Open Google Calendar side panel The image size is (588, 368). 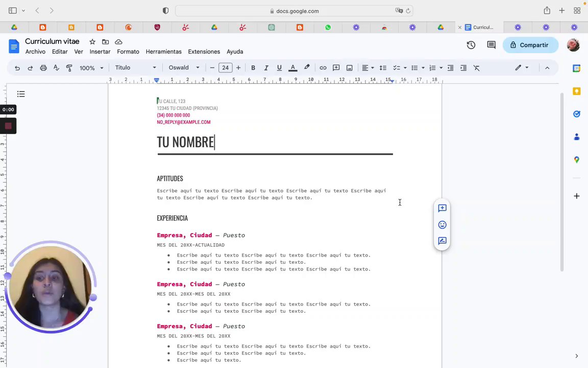tap(577, 68)
